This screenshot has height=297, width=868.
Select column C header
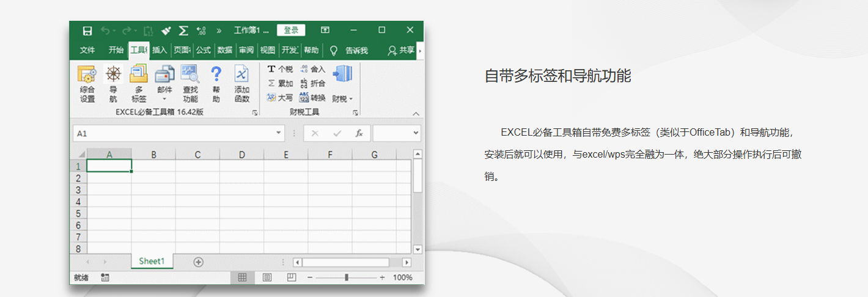click(x=197, y=155)
